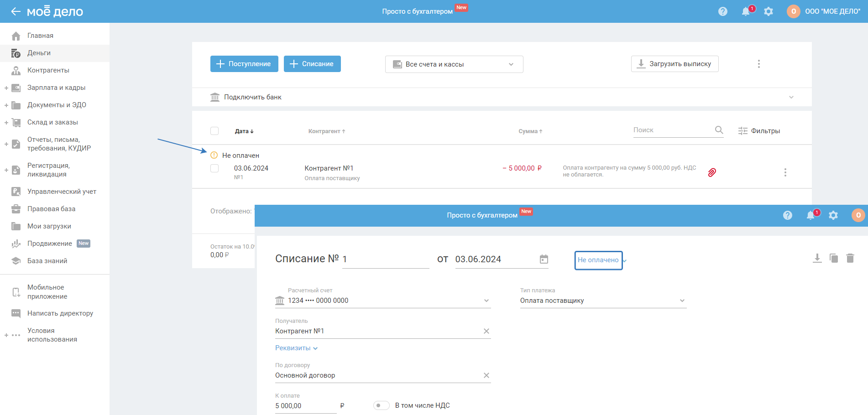Expand the Условия использования submenu plus
Image resolution: width=868 pixels, height=415 pixels.
(6, 335)
